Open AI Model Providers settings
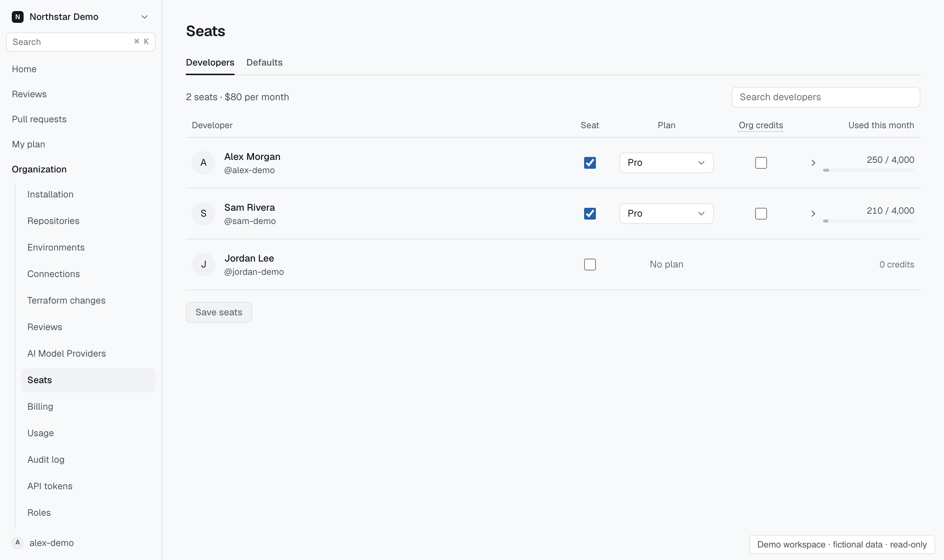Screen dimensions: 944x560 tap(66, 354)
